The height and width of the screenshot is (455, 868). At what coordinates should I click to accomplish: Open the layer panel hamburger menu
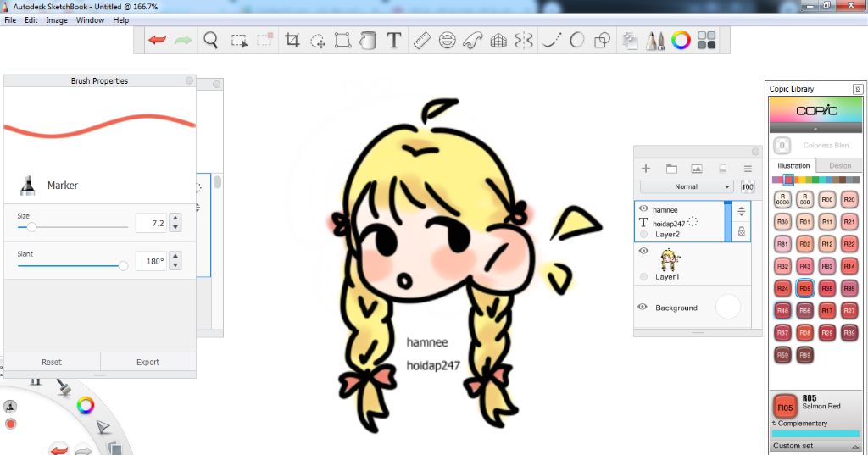[x=748, y=169]
